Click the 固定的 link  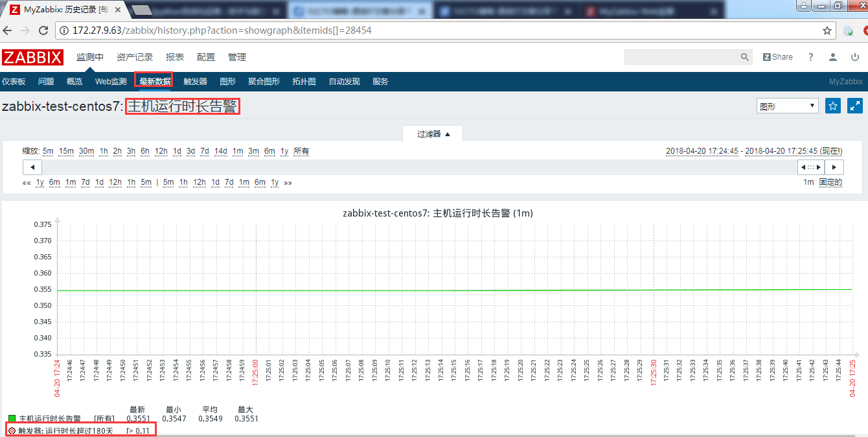(x=830, y=182)
